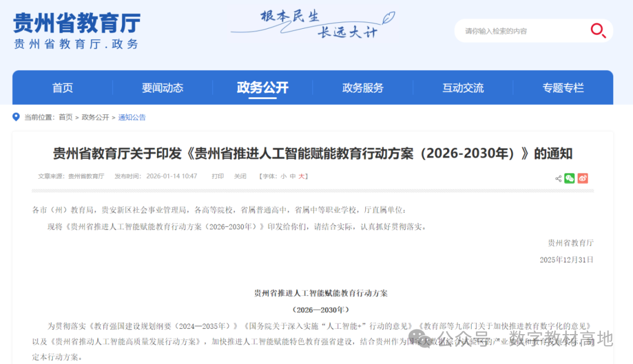Image resolution: width=633 pixels, height=364 pixels.
Task: Switch to the 要闻动态 navigation tab
Action: 162,87
